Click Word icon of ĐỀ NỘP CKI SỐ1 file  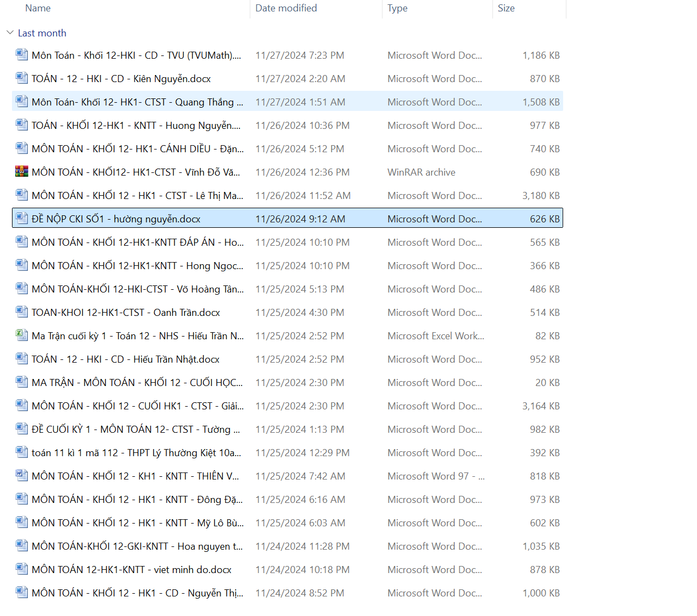pyautogui.click(x=21, y=218)
